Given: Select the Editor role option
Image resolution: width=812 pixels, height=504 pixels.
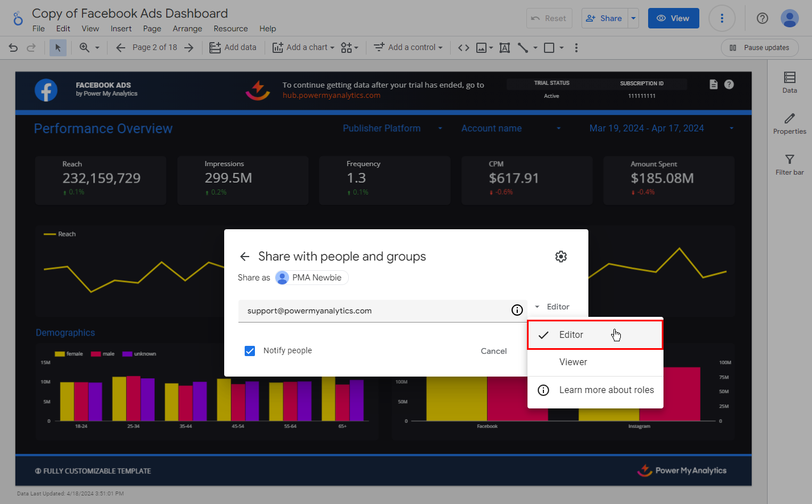Looking at the screenshot, I should 571,335.
